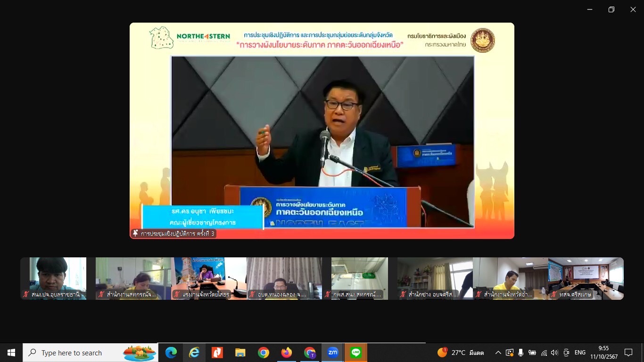The width and height of the screenshot is (644, 362).
Task: Open the red PDF app on taskbar
Action: tap(217, 353)
